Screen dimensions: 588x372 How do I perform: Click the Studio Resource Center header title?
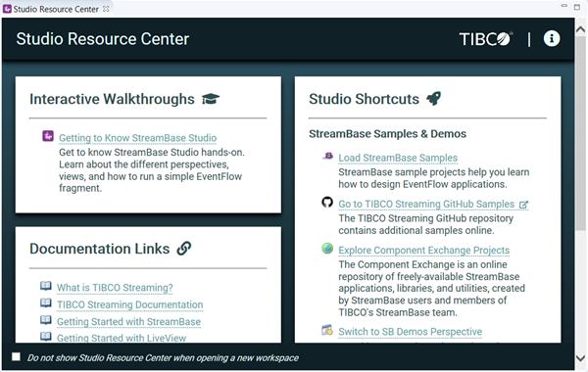102,39
